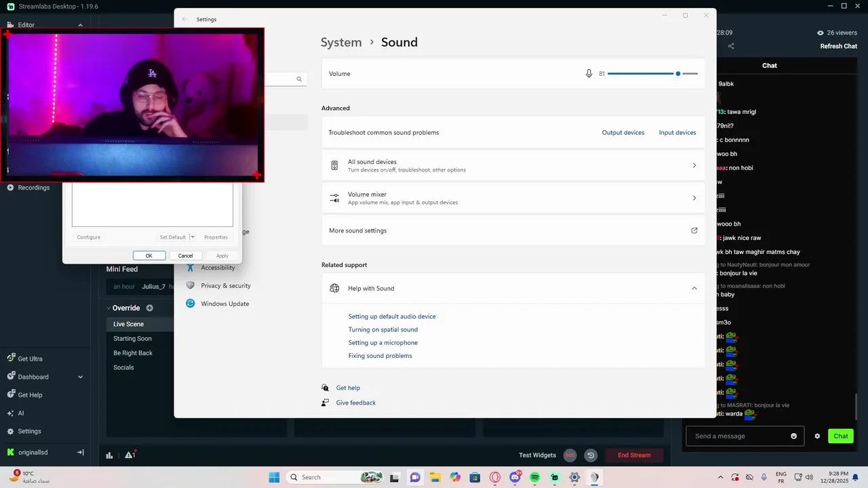Click the 26 viewers eye icon
868x488 pixels.
tap(821, 33)
